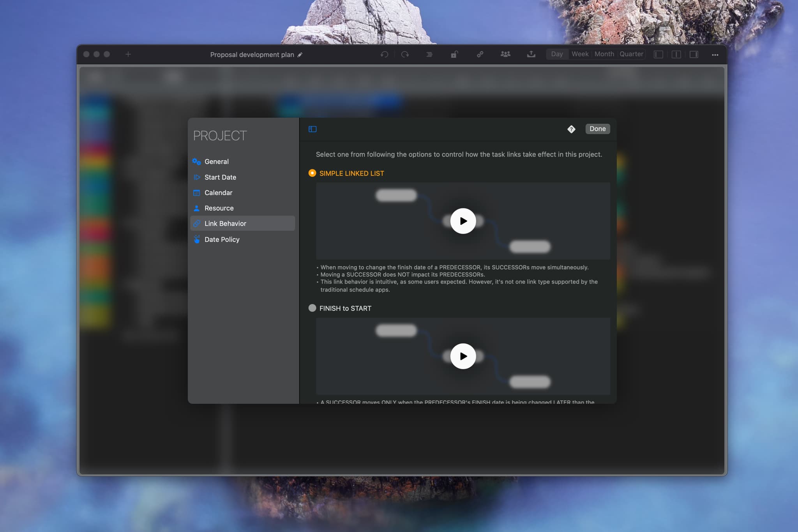Click the Done button
This screenshot has width=798, height=532.
click(x=597, y=129)
